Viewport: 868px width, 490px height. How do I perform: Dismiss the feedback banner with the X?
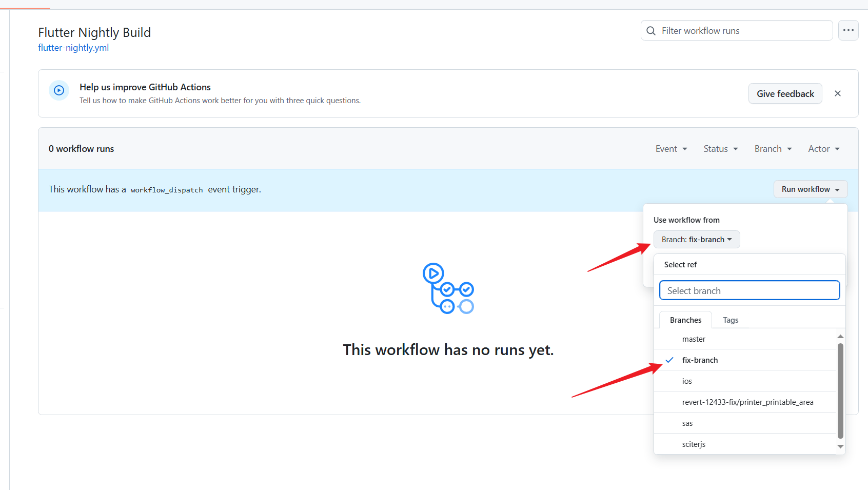pyautogui.click(x=838, y=93)
